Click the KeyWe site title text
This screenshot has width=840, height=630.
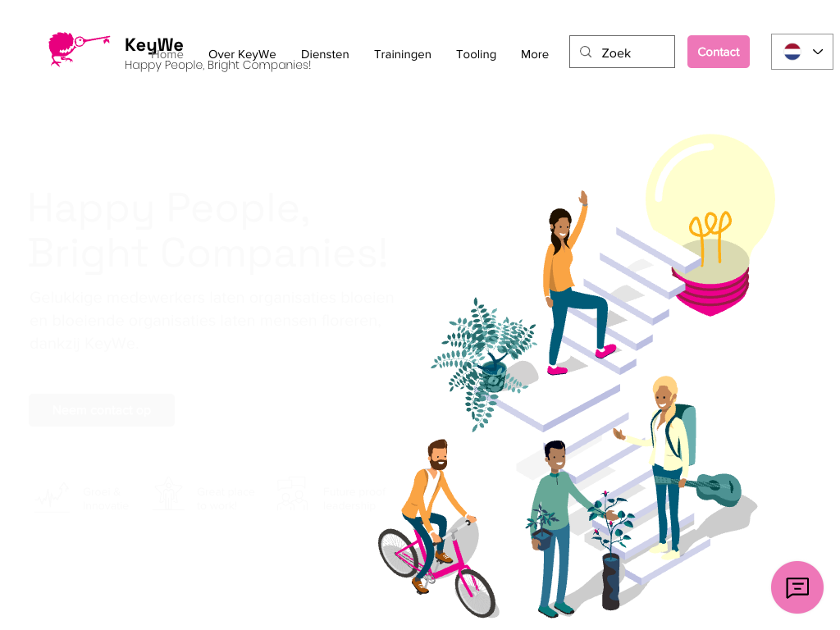click(153, 45)
